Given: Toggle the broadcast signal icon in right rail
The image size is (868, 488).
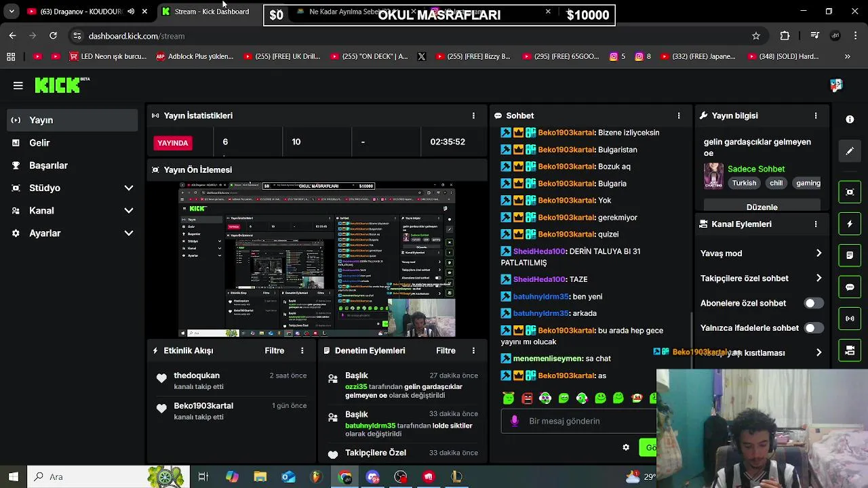Looking at the screenshot, I should (x=850, y=319).
